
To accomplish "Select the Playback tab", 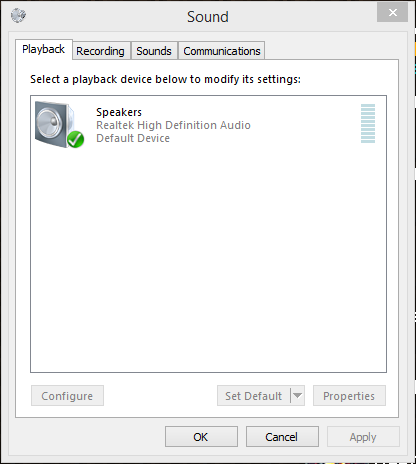I will (x=44, y=49).
